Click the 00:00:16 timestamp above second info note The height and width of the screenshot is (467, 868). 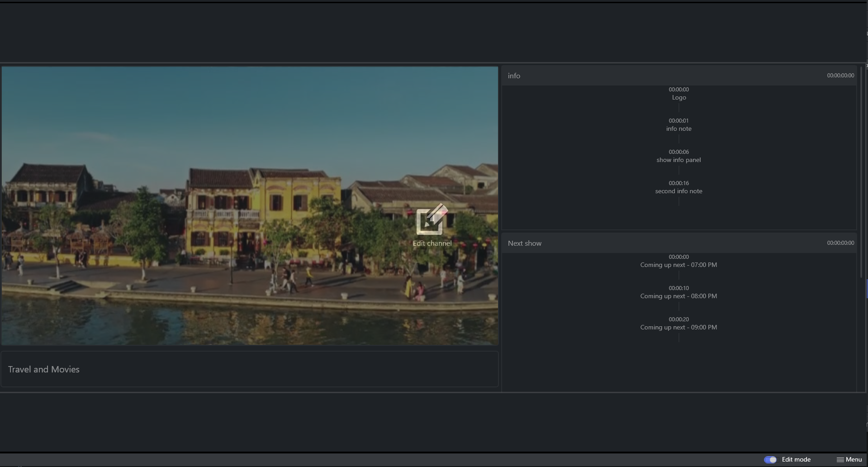pyautogui.click(x=678, y=183)
